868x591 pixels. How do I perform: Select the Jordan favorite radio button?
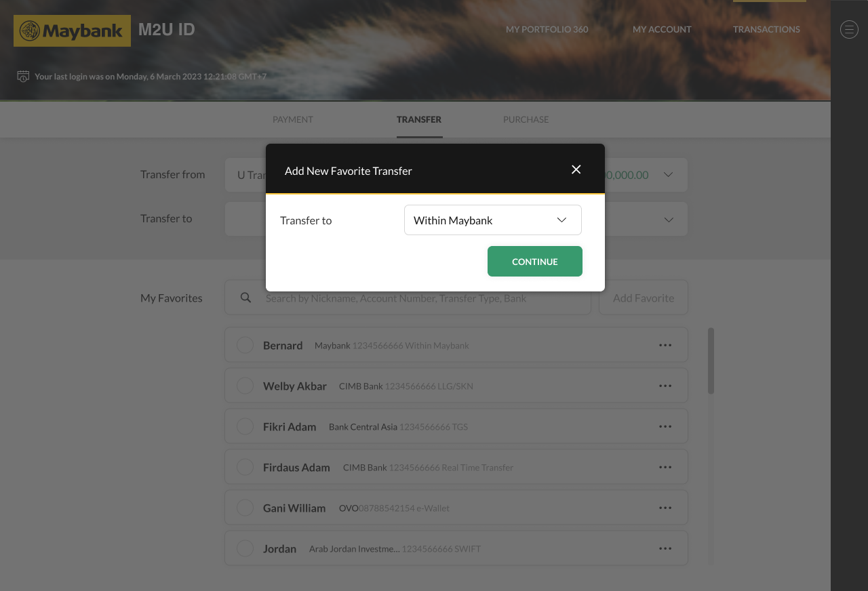click(x=245, y=548)
